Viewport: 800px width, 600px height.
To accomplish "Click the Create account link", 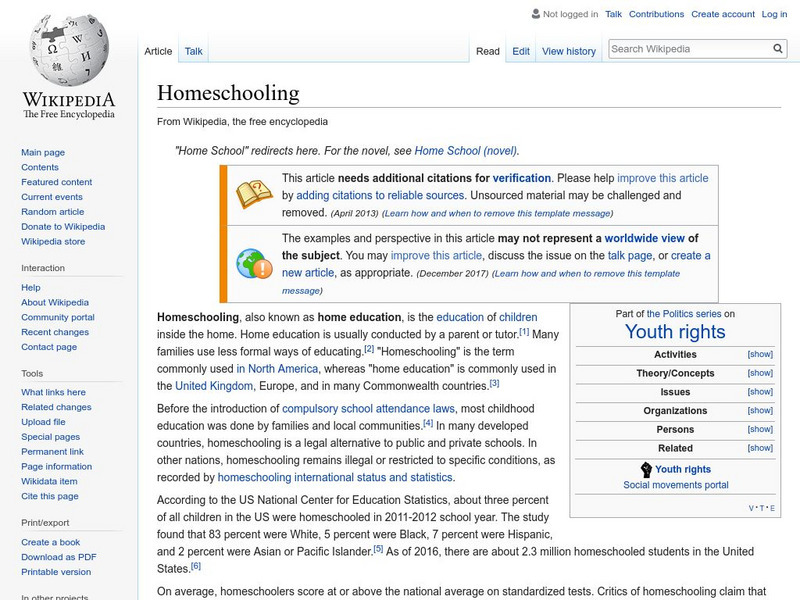I will (x=722, y=14).
